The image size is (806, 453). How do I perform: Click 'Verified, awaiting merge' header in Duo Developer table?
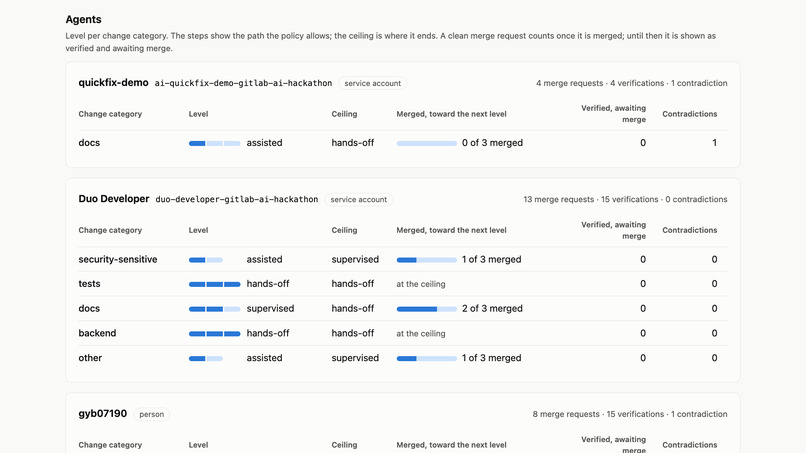613,230
